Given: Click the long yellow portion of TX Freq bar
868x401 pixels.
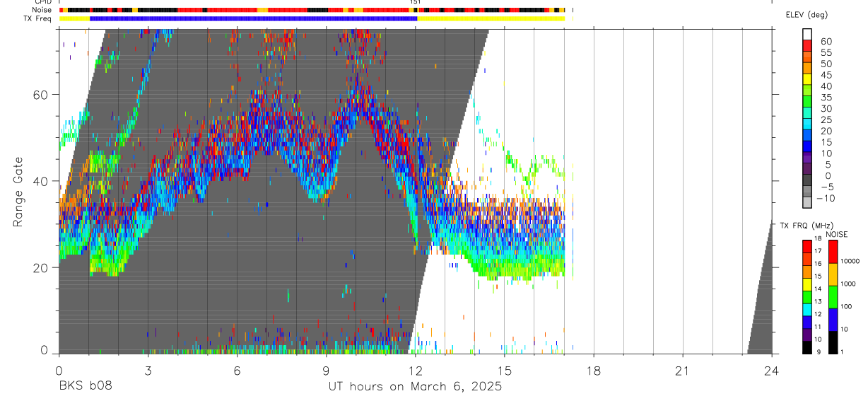Looking at the screenshot, I should pos(491,18).
